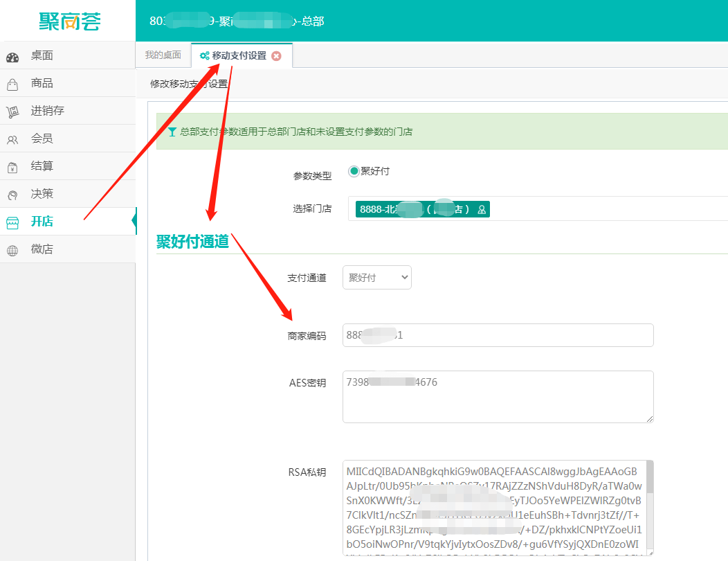Image resolution: width=728 pixels, height=561 pixels.
Task: Click the 聚好付通道 section title
Action: (192, 241)
